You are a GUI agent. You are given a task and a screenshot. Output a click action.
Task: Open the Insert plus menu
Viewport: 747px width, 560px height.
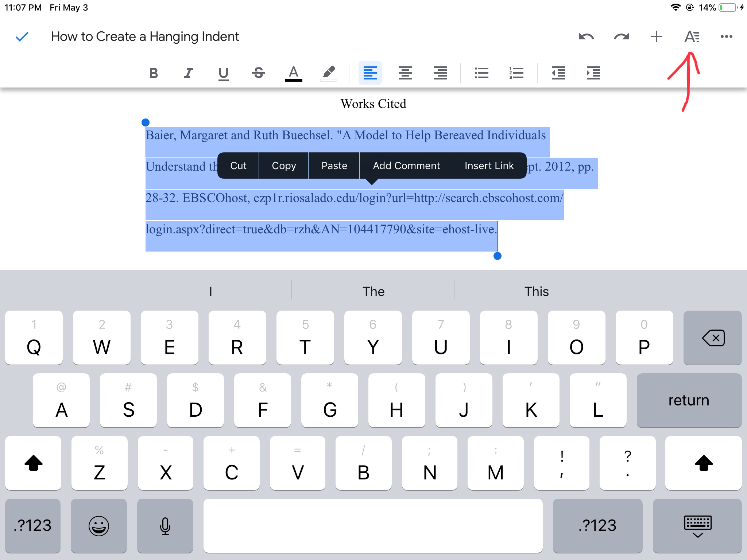pos(656,37)
